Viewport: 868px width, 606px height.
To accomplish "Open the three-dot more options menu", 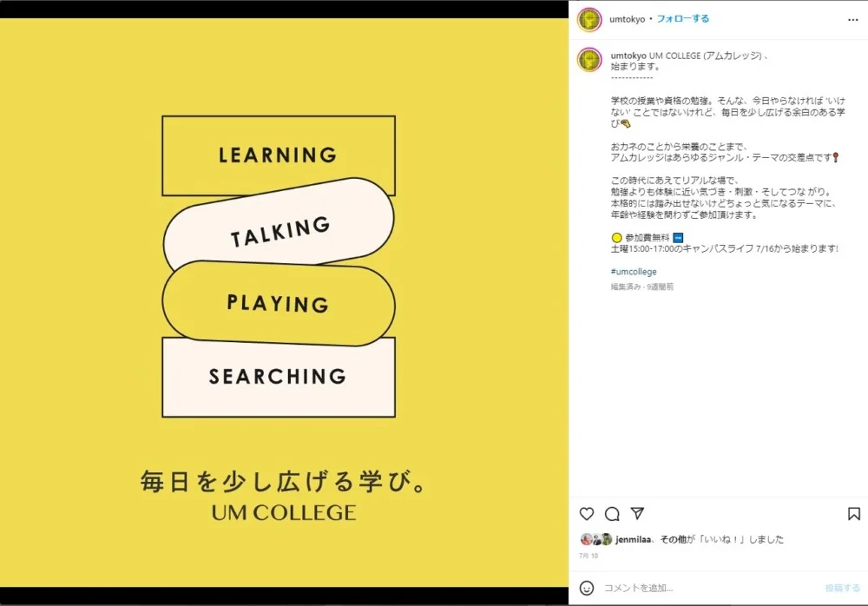I will point(853,20).
